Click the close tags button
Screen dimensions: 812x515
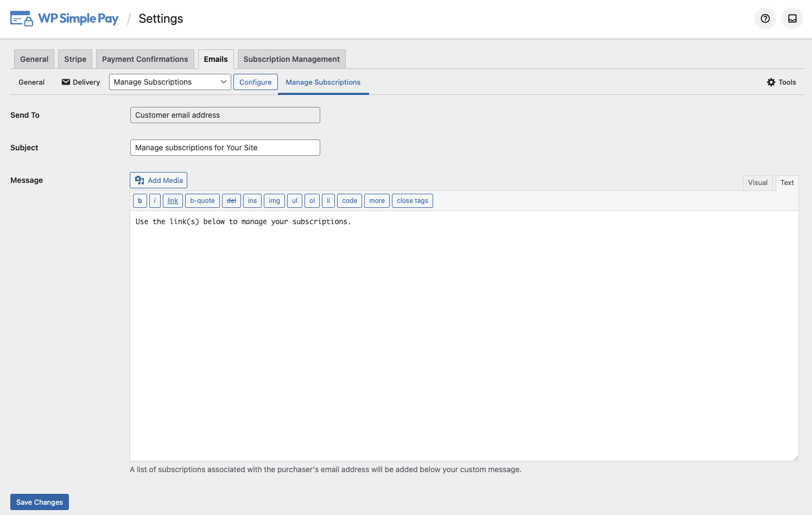pos(412,201)
